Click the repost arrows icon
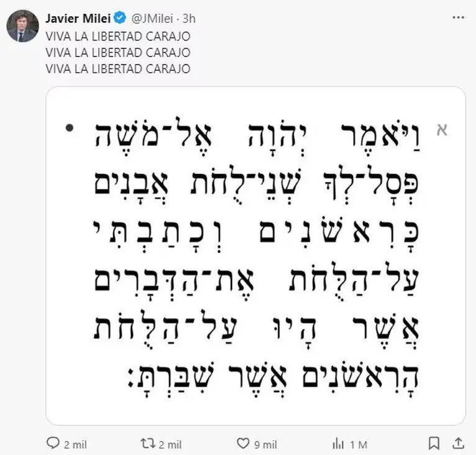This screenshot has height=455, width=476. click(146, 444)
